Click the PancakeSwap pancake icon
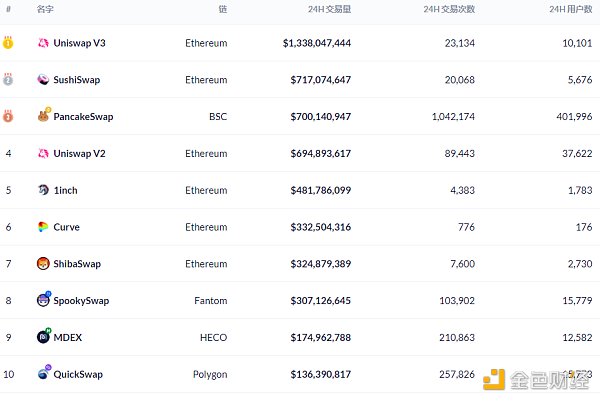The height and width of the screenshot is (401, 600). click(x=43, y=116)
